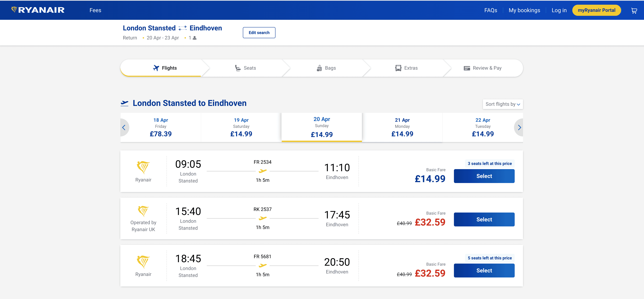Select the 19 Apr Saturday date tab

coord(241,127)
